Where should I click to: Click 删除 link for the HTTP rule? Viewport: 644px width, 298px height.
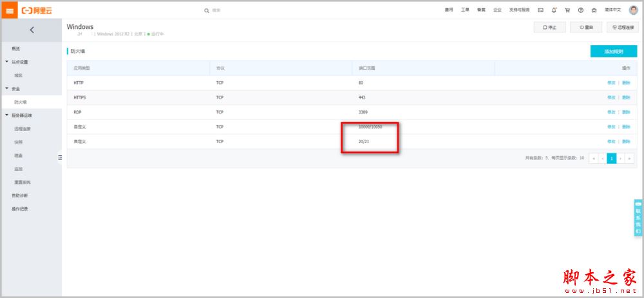tap(626, 83)
